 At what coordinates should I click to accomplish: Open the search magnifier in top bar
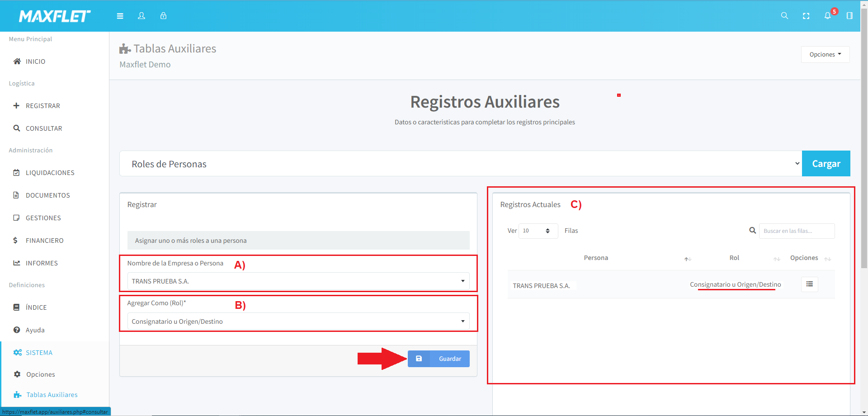point(784,16)
